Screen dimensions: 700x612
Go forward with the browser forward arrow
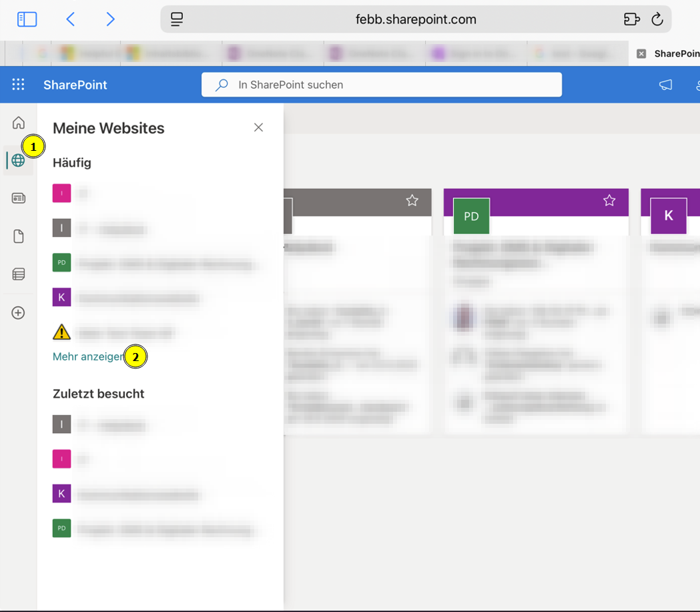[x=110, y=19]
